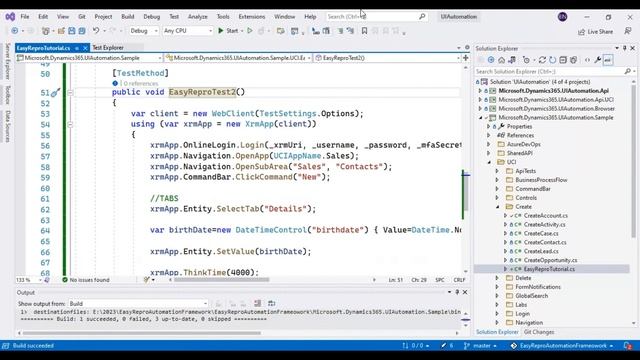This screenshot has height=360, width=640.
Task: Click the 0 references CodeLens link
Action: point(141,83)
